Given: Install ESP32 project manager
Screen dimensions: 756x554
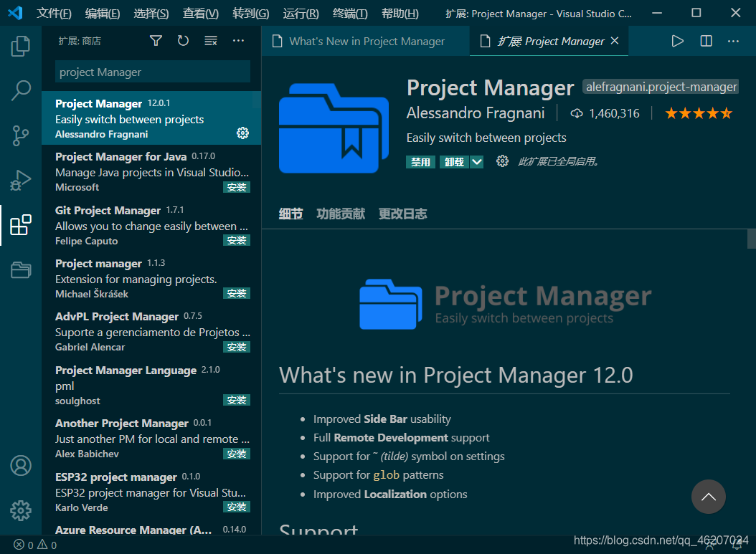Looking at the screenshot, I should click(x=236, y=507).
